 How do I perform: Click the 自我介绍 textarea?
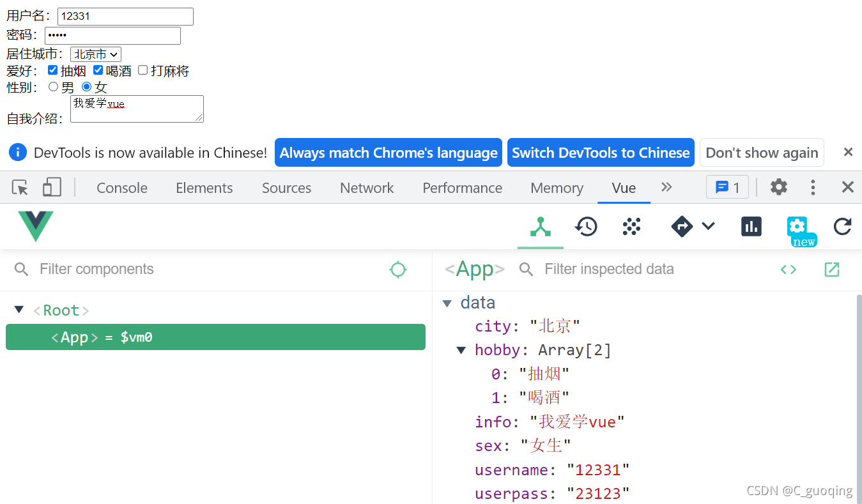pos(137,109)
